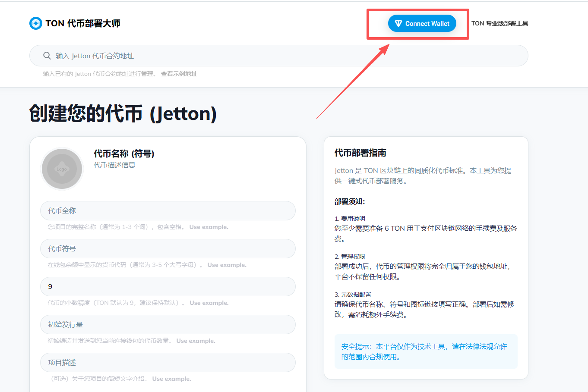588x392 pixels.
Task: Select the 代币符号 input field
Action: tap(168, 249)
